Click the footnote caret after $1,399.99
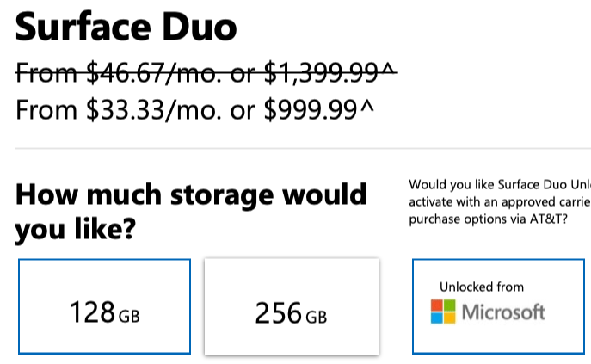The height and width of the screenshot is (364, 591). point(389,72)
